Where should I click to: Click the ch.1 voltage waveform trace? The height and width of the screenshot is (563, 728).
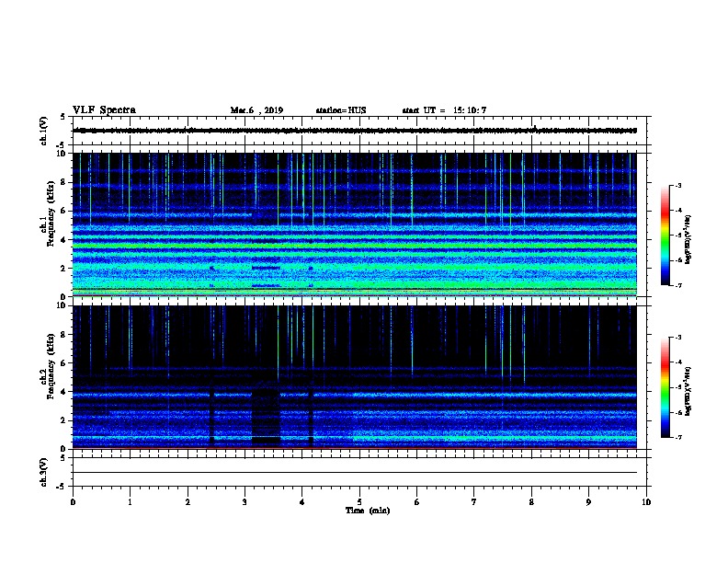coord(355,131)
